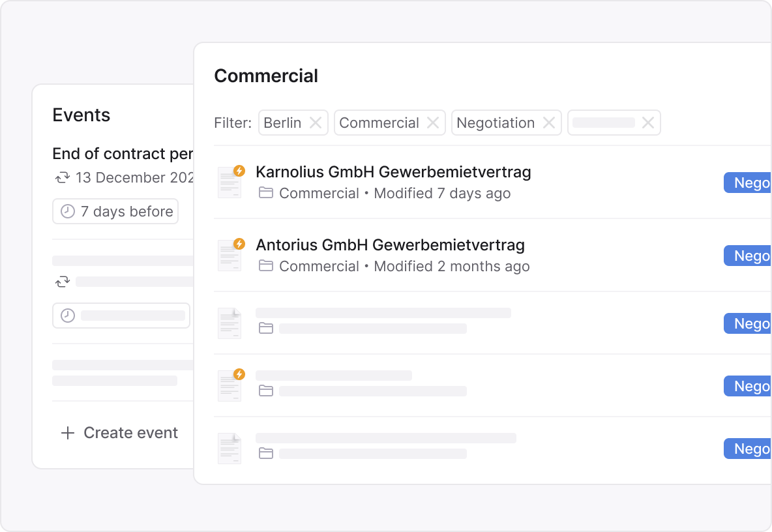The height and width of the screenshot is (532, 772).
Task: Remove the last unnamed filter chip
Action: coord(648,122)
